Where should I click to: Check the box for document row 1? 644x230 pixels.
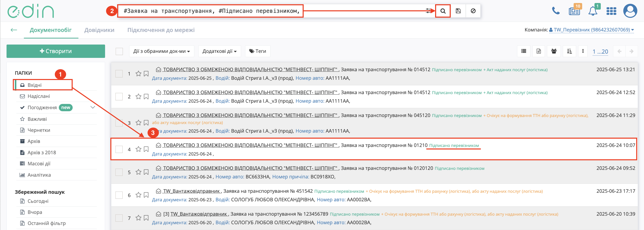click(119, 74)
